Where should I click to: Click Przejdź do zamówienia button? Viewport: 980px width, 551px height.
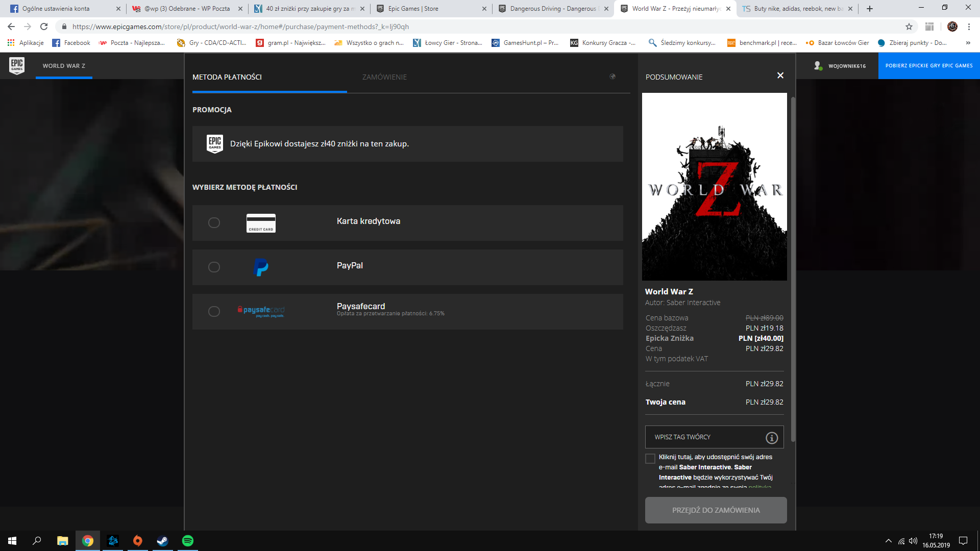pyautogui.click(x=716, y=510)
